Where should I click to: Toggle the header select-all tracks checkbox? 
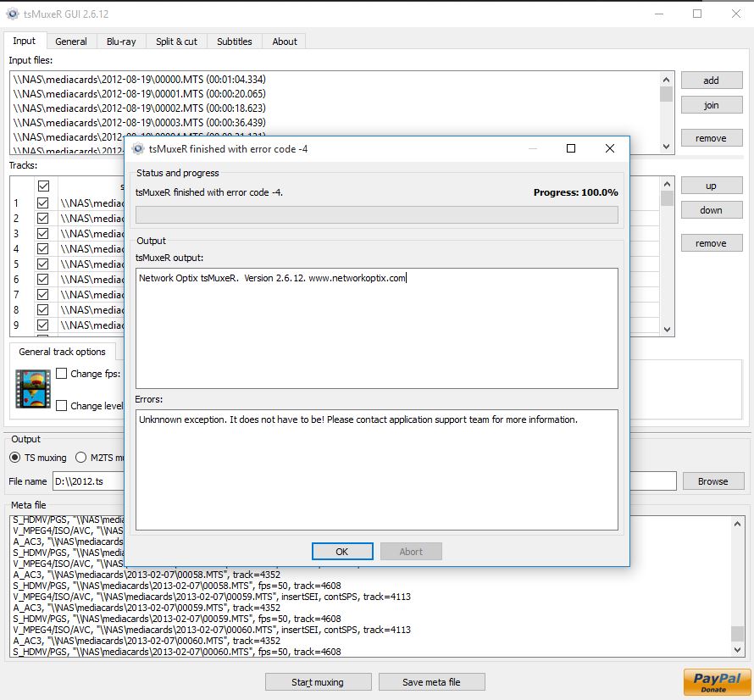click(43, 186)
